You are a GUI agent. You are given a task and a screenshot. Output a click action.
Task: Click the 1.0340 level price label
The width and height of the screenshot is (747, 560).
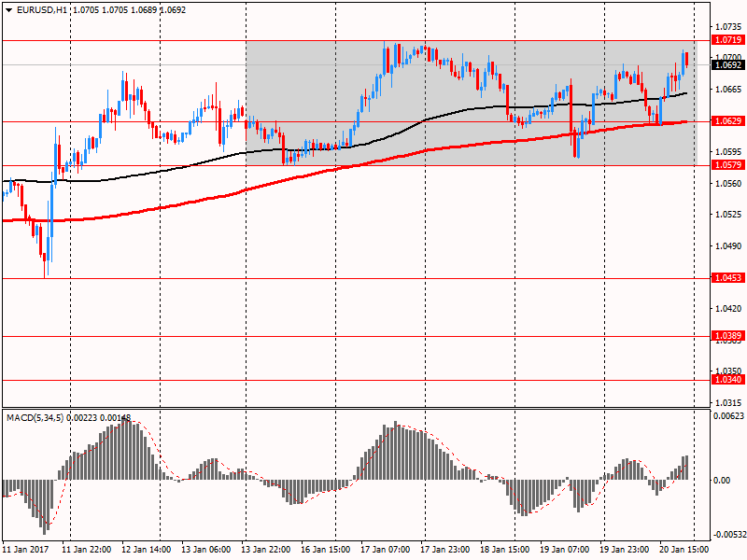pyautogui.click(x=728, y=380)
